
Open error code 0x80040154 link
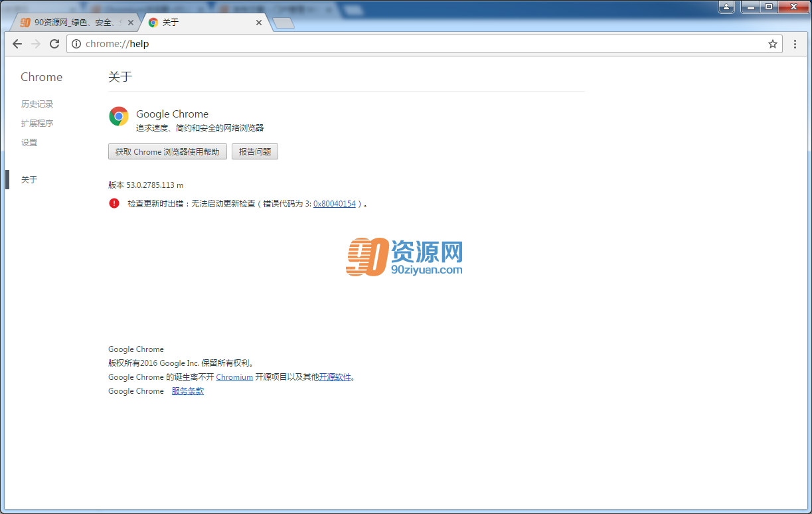point(335,204)
